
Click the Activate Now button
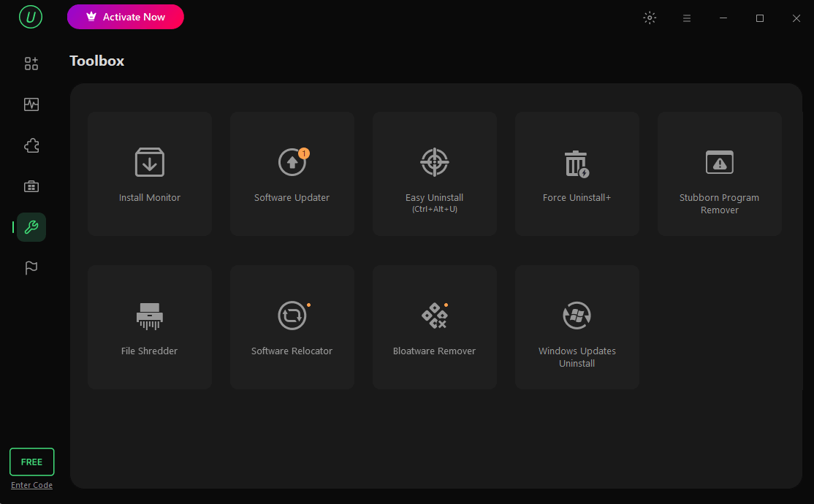point(125,17)
